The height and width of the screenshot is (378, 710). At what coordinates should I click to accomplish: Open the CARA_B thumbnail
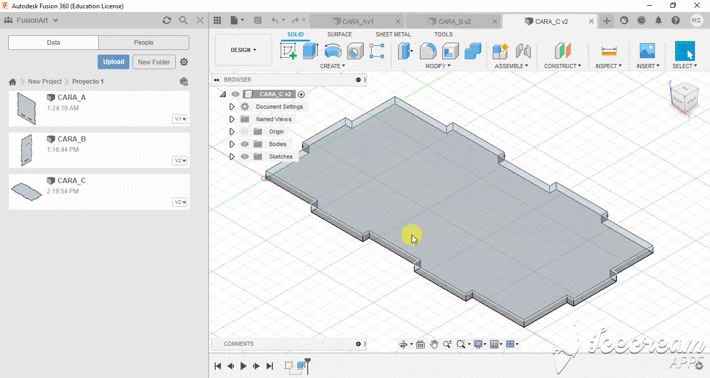pyautogui.click(x=26, y=150)
